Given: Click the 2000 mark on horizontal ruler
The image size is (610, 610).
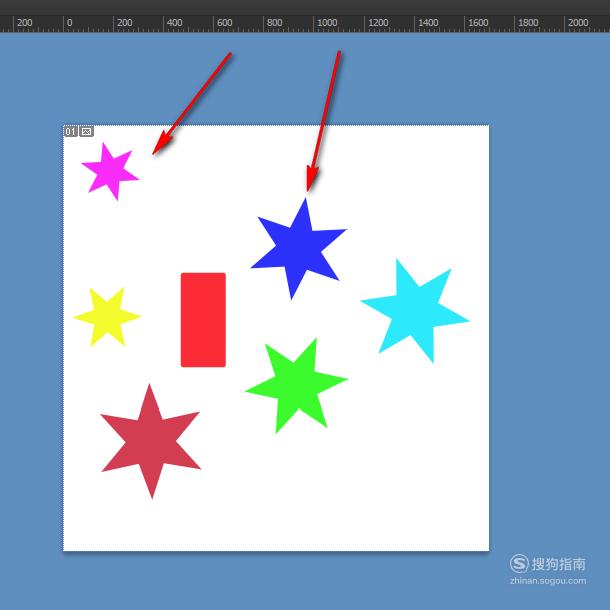Looking at the screenshot, I should [x=578, y=23].
